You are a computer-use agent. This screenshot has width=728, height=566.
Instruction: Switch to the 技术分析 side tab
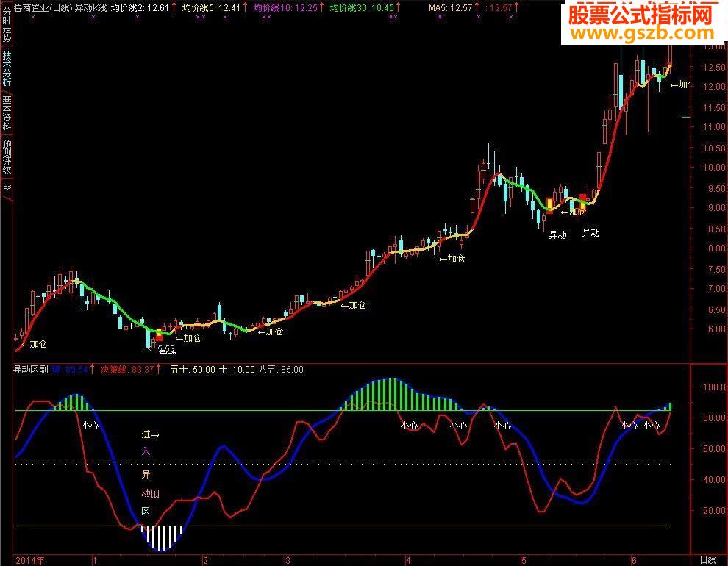click(7, 68)
